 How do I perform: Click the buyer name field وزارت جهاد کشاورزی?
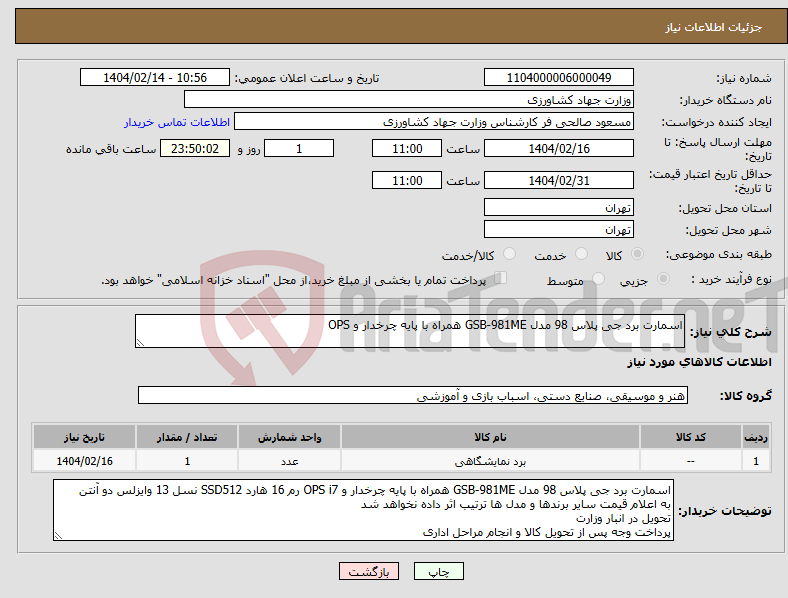click(x=409, y=99)
